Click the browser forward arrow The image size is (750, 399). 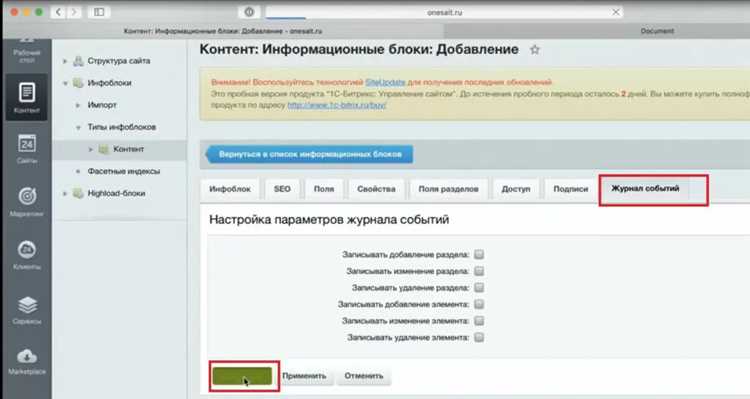click(x=74, y=12)
